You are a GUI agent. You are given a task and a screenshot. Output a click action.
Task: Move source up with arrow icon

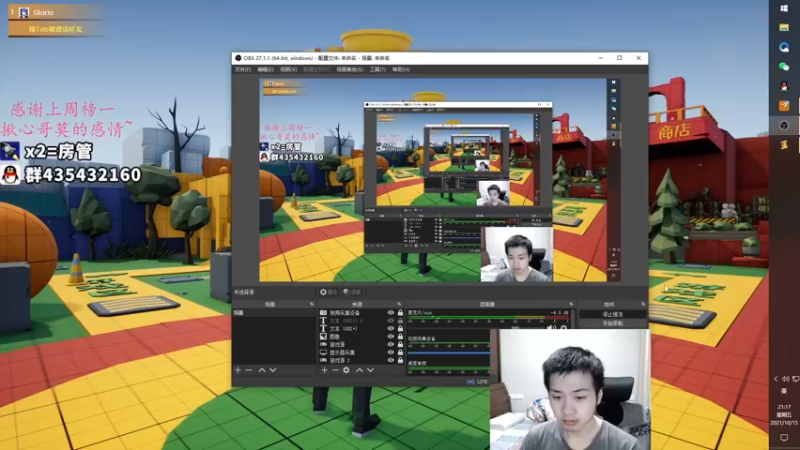coord(359,370)
